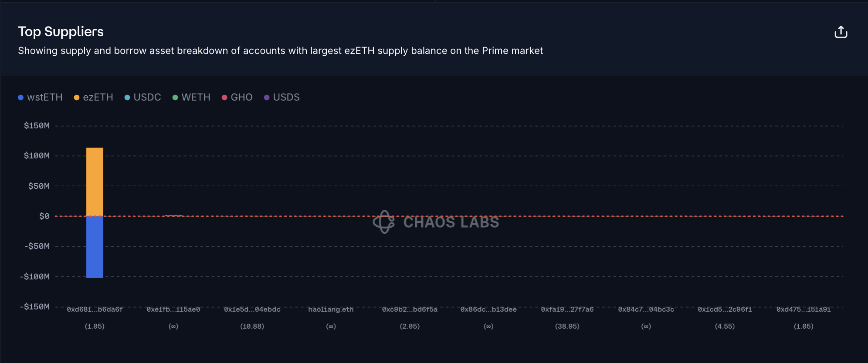Toggle GHO legend entry
The width and height of the screenshot is (868, 363).
(x=237, y=97)
